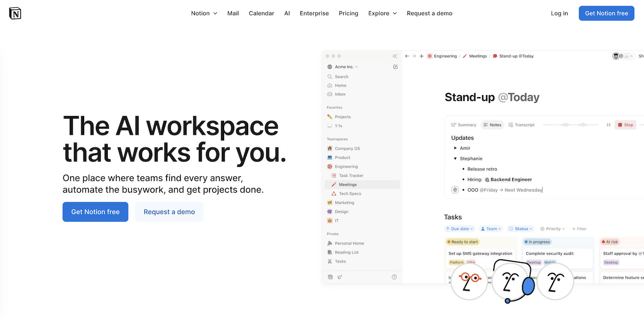The height and width of the screenshot is (318, 644).
Task: Click the back arrow in the app top bar
Action: (x=407, y=56)
